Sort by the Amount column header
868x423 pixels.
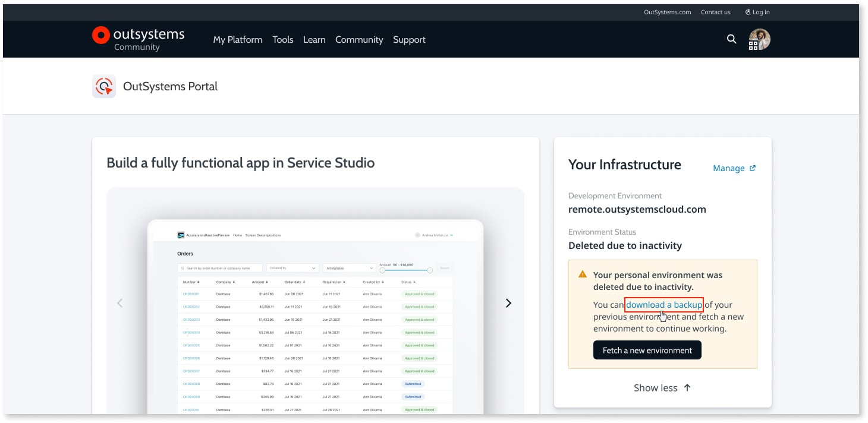[x=259, y=282]
